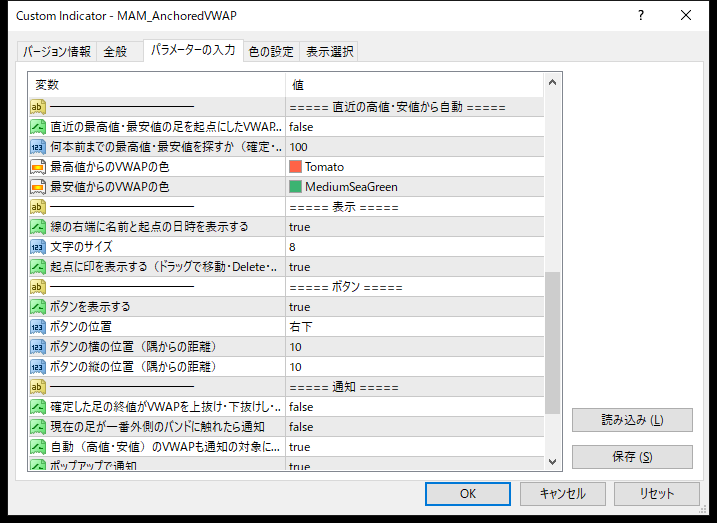Click the bool icon of 確定した足の終値がVWAPを上抜け
Viewport: 717px width, 523px height.
[x=38, y=407]
